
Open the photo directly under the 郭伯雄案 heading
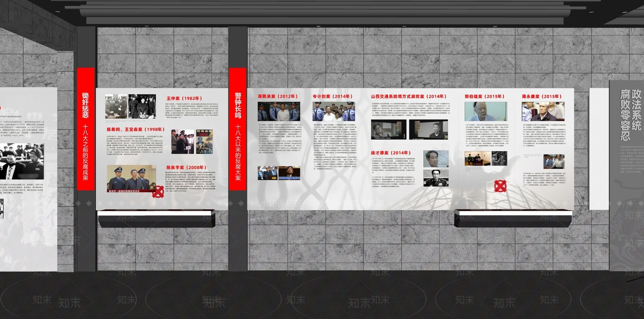pyautogui.click(x=486, y=112)
